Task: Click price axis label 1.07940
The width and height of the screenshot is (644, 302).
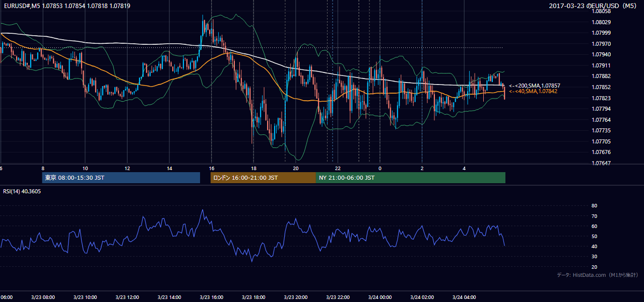Action: tap(601, 54)
